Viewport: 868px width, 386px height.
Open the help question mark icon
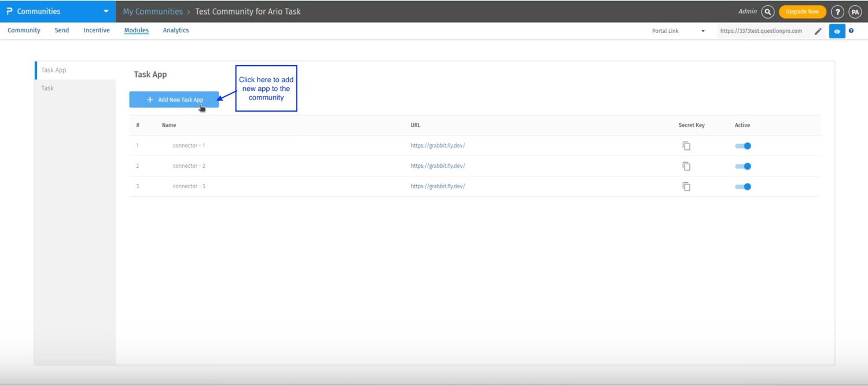pos(837,12)
